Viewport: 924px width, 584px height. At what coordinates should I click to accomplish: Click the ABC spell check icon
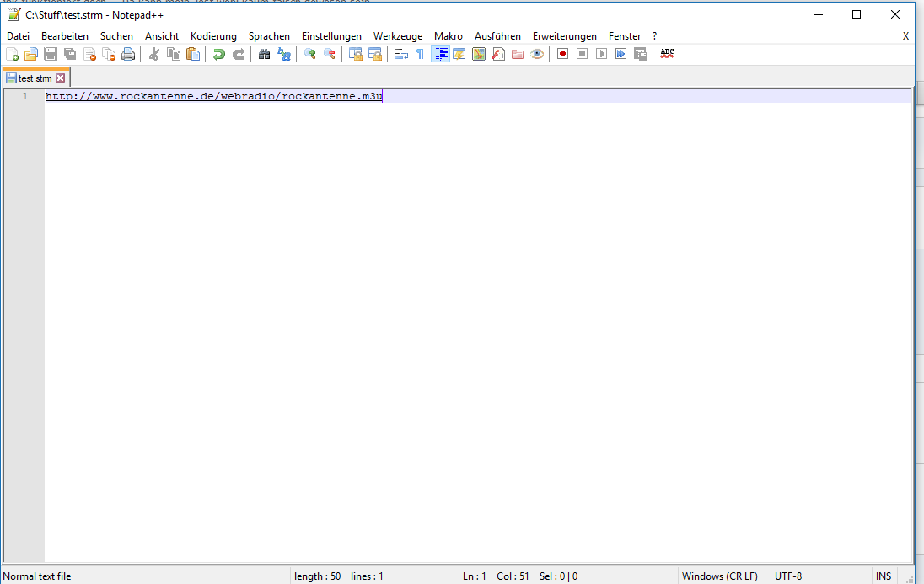(667, 54)
